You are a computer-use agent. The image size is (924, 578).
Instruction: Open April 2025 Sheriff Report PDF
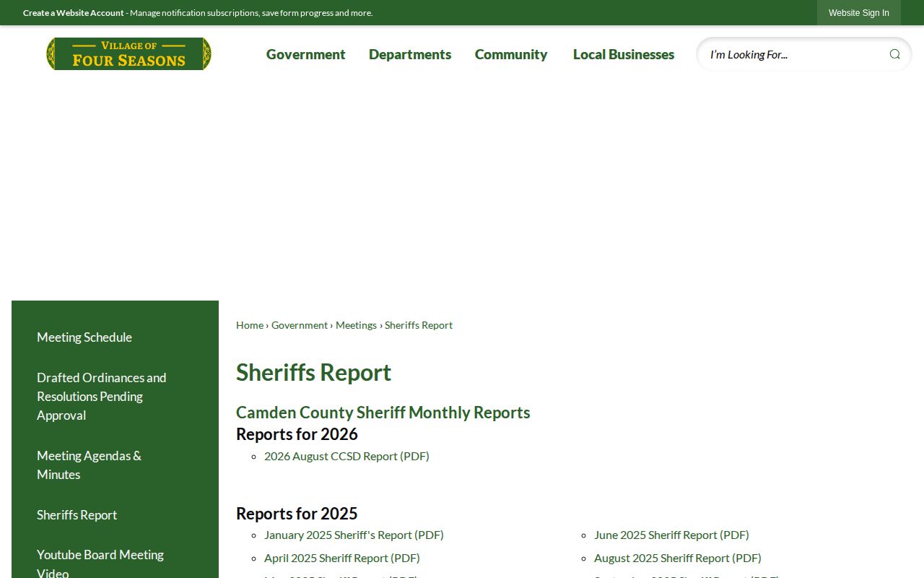click(x=342, y=558)
